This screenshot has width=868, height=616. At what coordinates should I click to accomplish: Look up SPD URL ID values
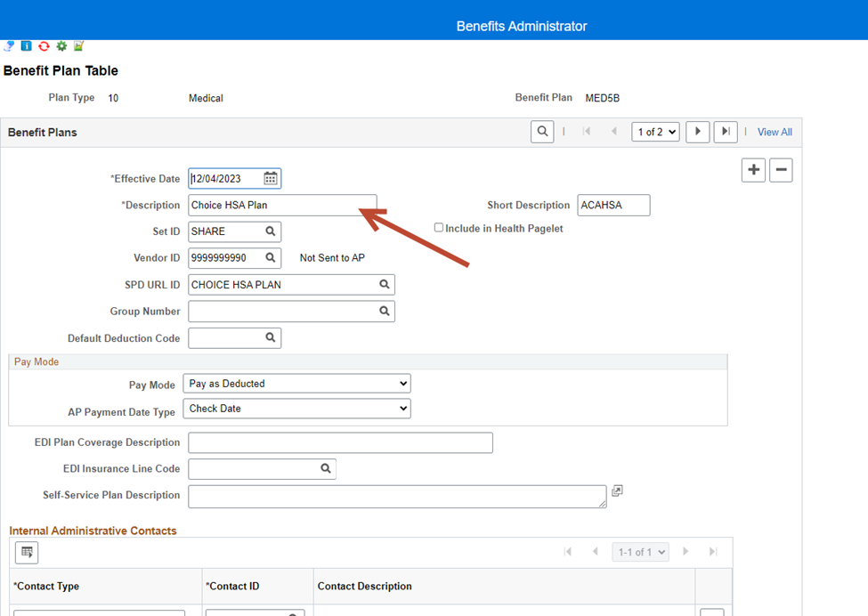point(385,285)
